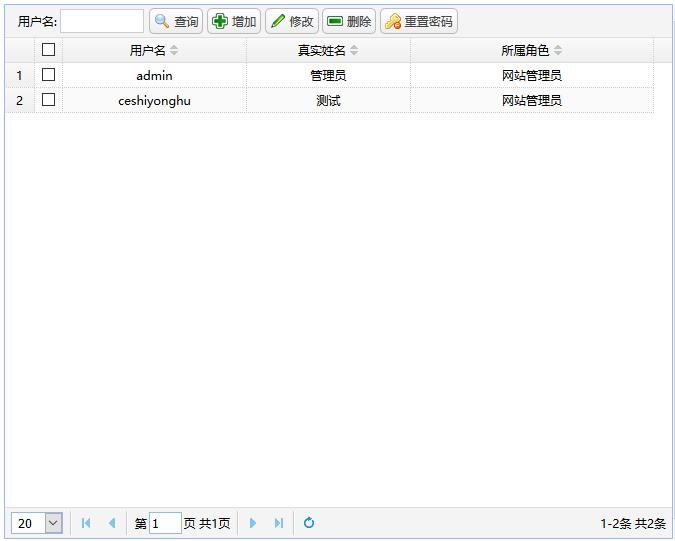Focus the 用户名 search input field
This screenshot has width=675, height=541.
(x=102, y=21)
